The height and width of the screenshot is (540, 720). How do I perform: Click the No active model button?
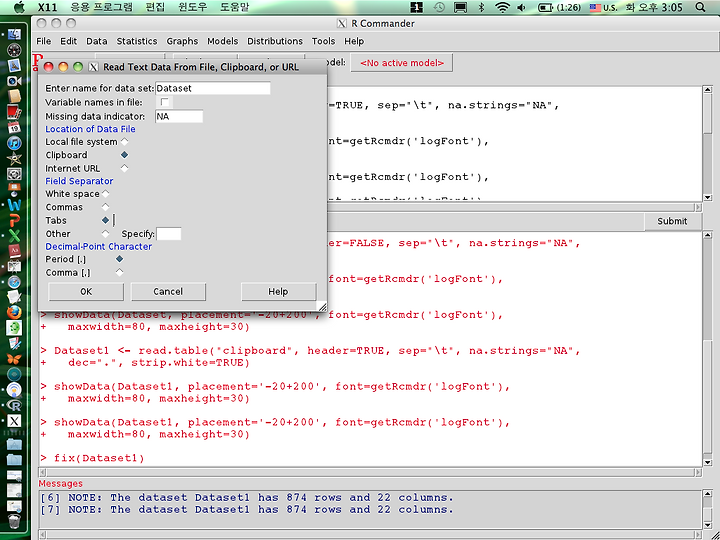click(x=402, y=63)
